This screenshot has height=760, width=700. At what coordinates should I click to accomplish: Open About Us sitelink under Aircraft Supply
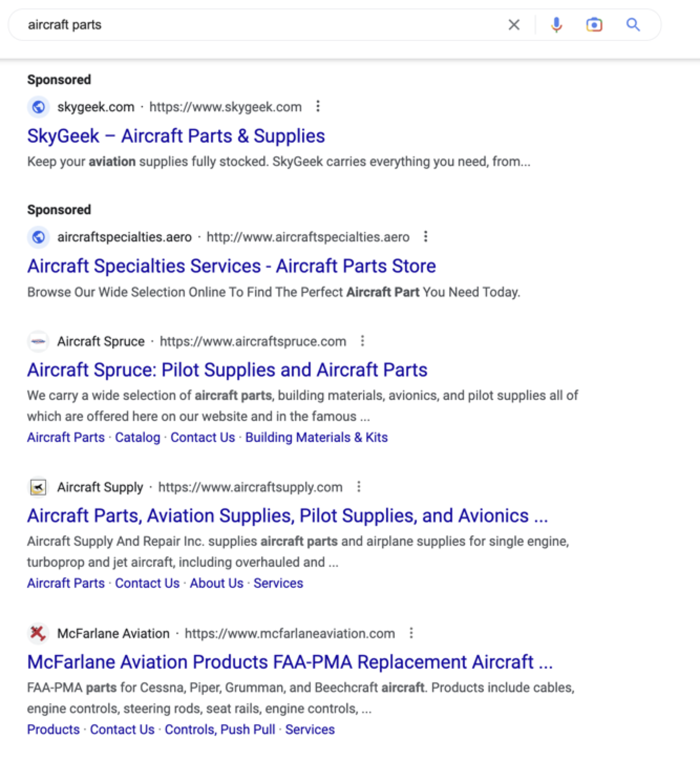(217, 583)
